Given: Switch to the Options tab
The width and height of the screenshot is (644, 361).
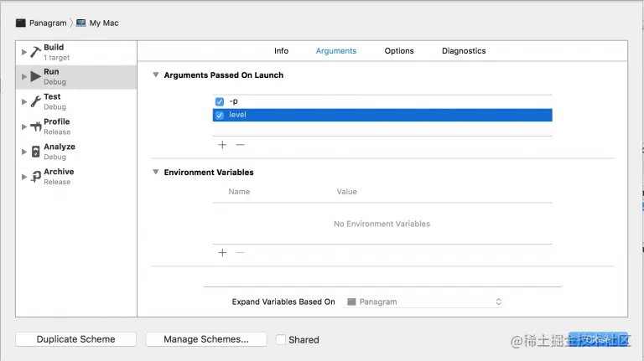Looking at the screenshot, I should 399,51.
